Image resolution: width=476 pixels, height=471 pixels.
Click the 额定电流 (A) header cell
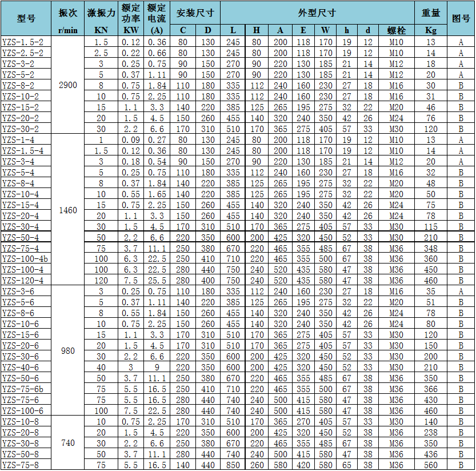(x=157, y=19)
